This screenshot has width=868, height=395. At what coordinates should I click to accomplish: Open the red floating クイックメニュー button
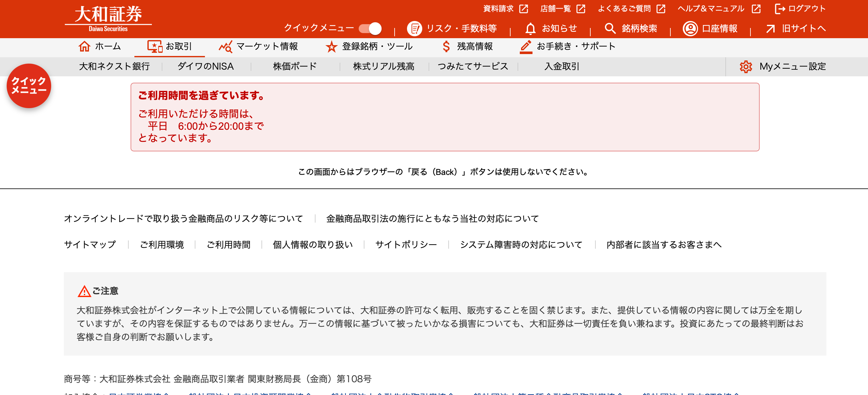tap(29, 86)
